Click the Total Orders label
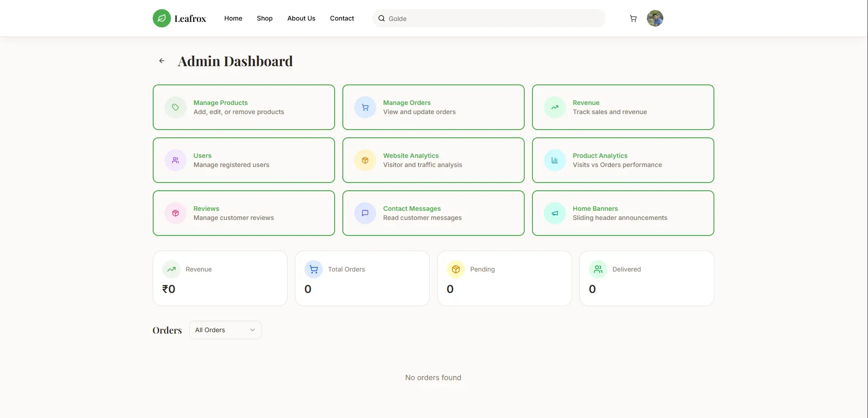 346,269
